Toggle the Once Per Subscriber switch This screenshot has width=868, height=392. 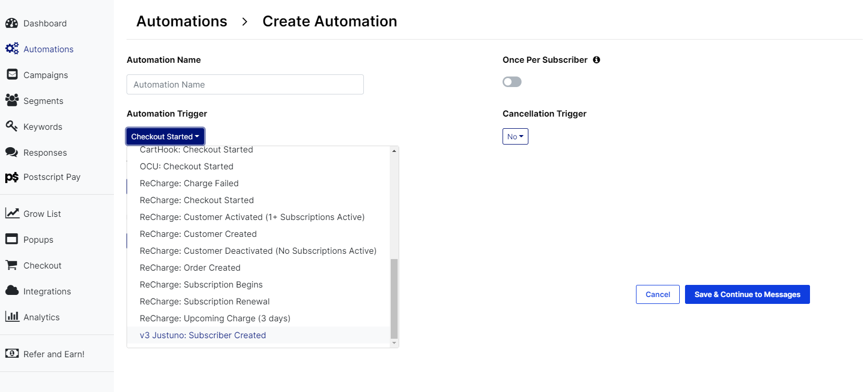tap(512, 82)
